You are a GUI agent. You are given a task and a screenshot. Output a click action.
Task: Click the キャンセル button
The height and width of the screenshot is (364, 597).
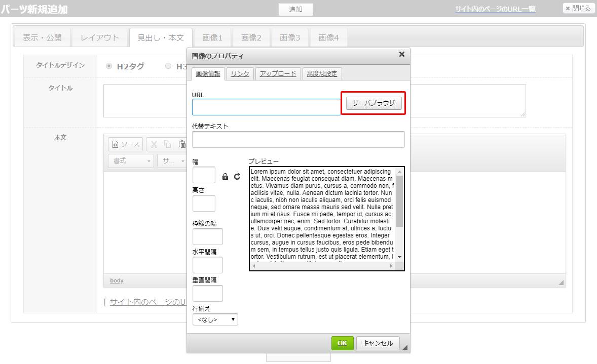pos(378,343)
